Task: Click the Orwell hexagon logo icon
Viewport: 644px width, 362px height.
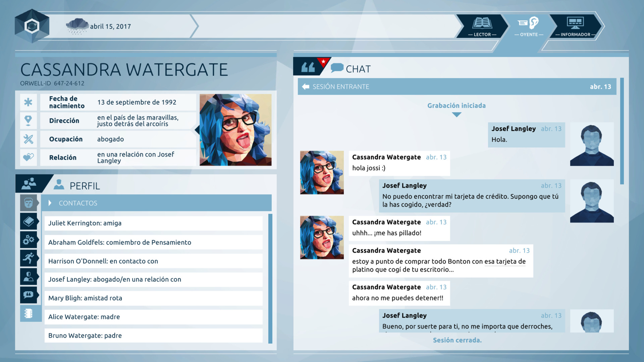Action: point(32,26)
